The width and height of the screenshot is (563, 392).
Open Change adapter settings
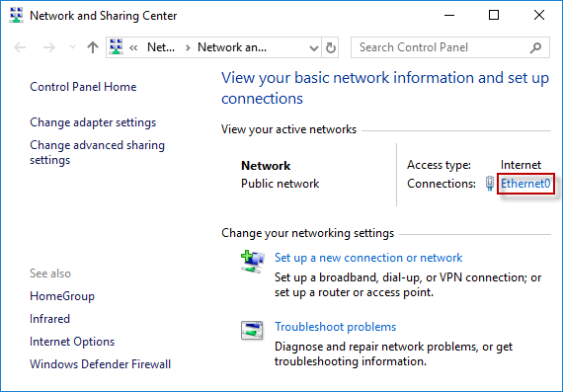click(93, 122)
